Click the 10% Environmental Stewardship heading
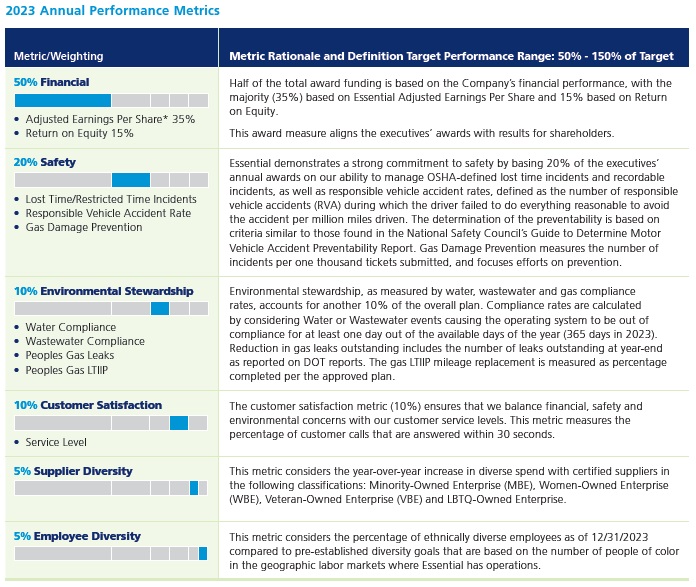Screen dimensions: 696x587 coord(103,291)
